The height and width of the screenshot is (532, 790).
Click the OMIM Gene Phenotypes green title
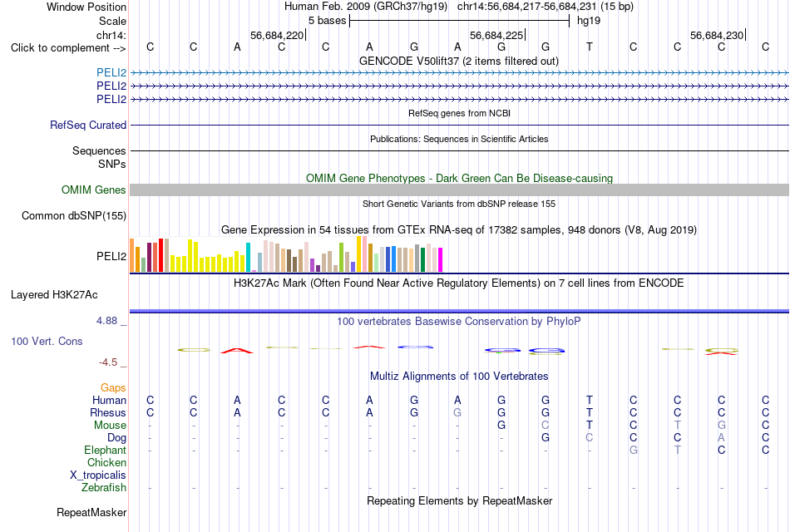[x=460, y=179]
